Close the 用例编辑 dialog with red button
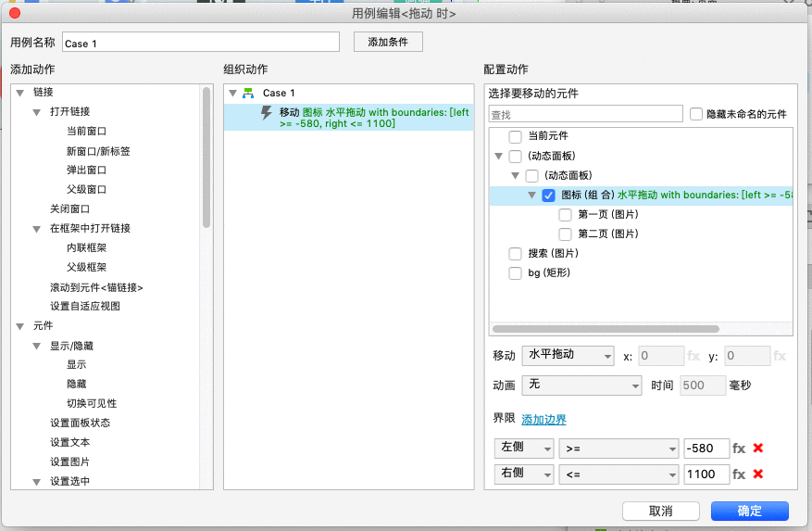This screenshot has width=812, height=531. point(15,14)
